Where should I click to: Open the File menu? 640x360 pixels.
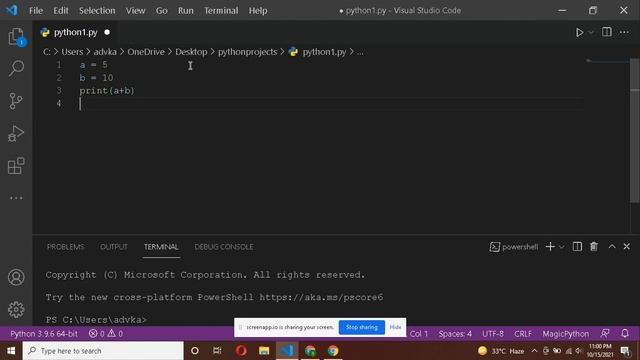pos(36,11)
